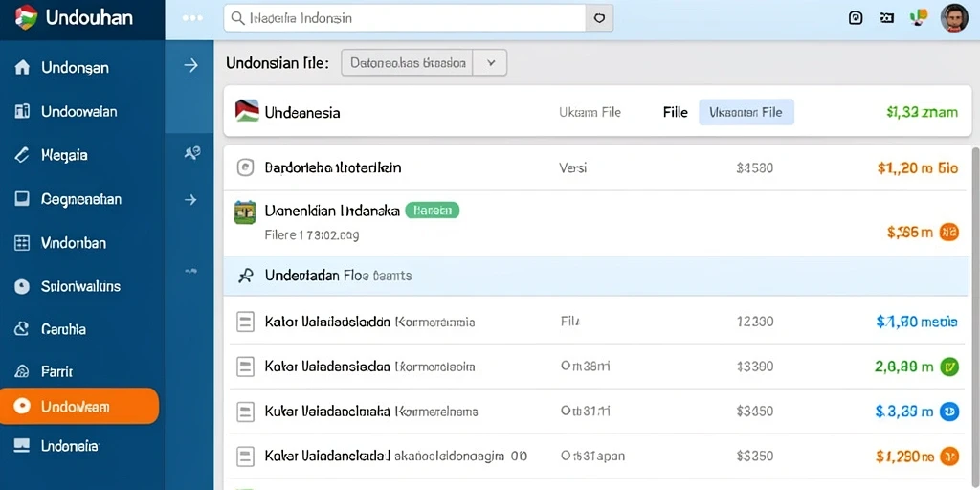The width and height of the screenshot is (980, 490).
Task: Click the Undouhan app logo icon
Action: pyautogui.click(x=26, y=17)
